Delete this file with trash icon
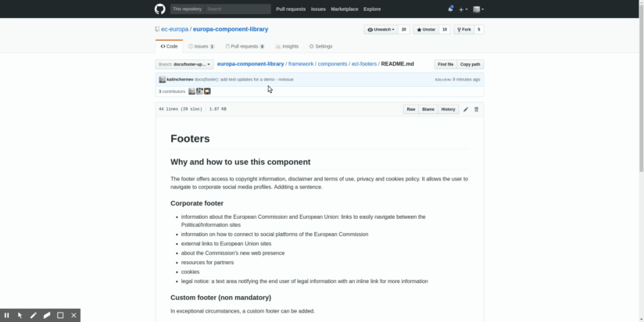644x322 pixels. (x=477, y=109)
